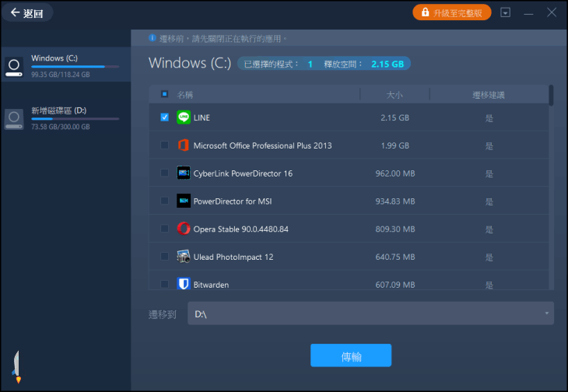Click the 640.75 MB size cell
The height and width of the screenshot is (392, 568).
pos(395,257)
